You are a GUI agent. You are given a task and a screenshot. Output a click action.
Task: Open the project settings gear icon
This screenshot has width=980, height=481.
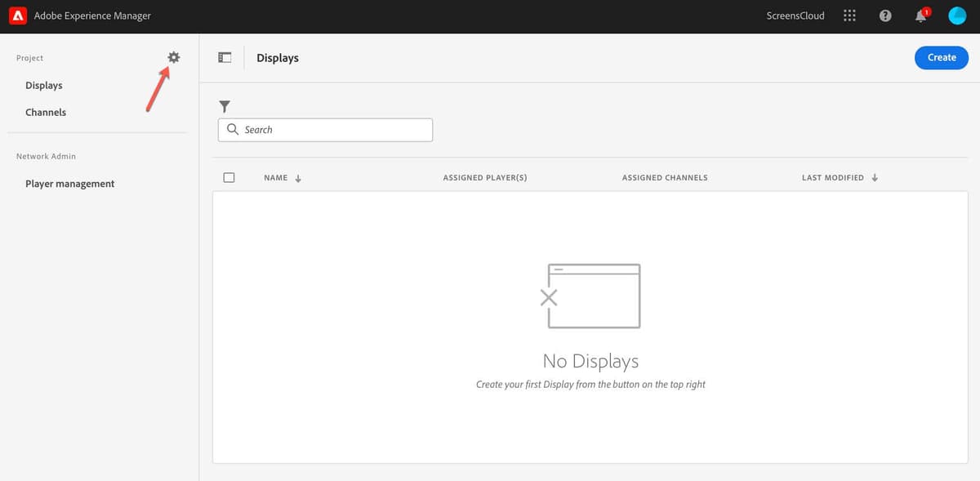click(173, 57)
